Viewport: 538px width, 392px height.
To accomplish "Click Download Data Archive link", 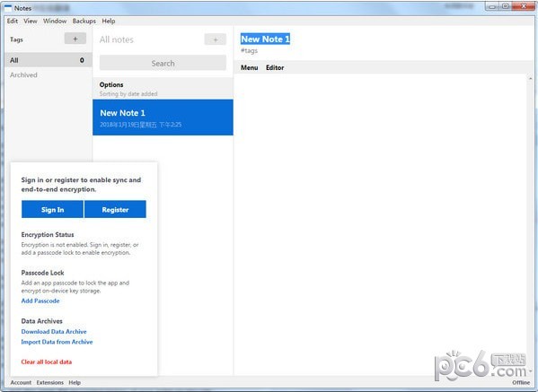I will 54,331.
